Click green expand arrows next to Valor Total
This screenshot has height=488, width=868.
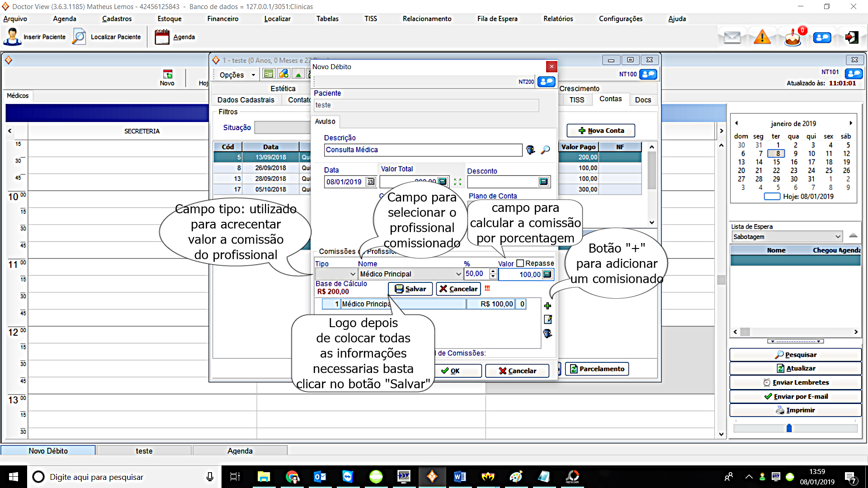click(x=458, y=182)
